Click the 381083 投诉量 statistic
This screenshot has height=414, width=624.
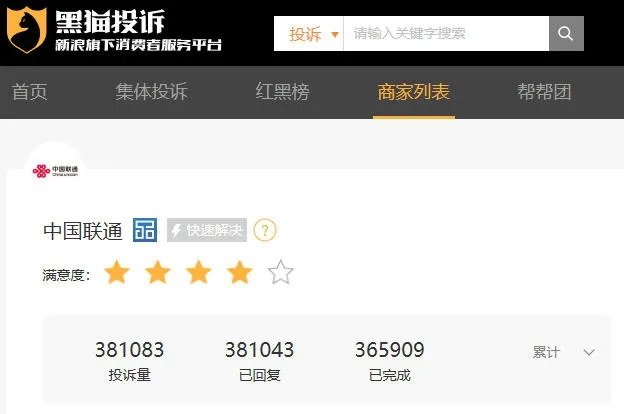[x=130, y=361]
